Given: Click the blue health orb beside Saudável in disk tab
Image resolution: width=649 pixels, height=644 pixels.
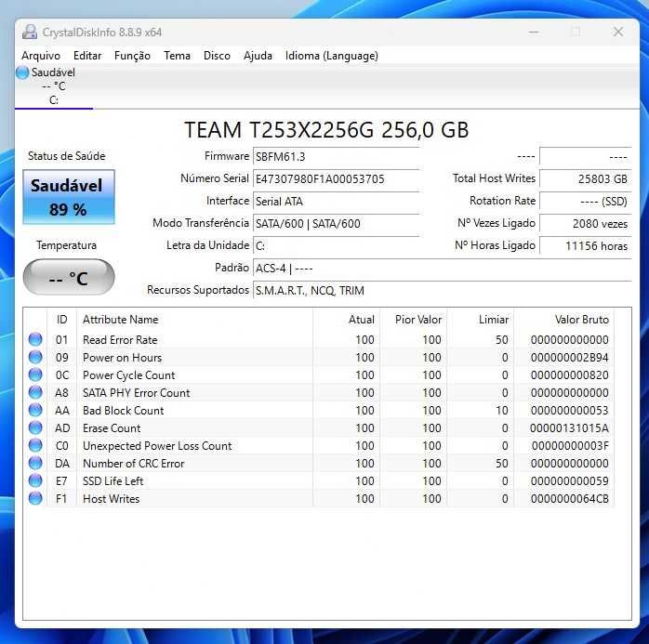Looking at the screenshot, I should point(22,72).
